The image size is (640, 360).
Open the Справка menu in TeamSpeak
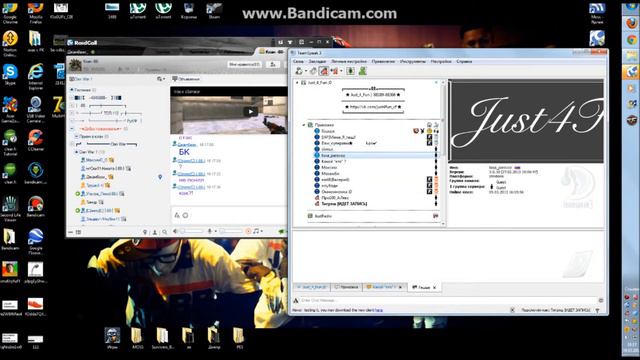[464, 61]
